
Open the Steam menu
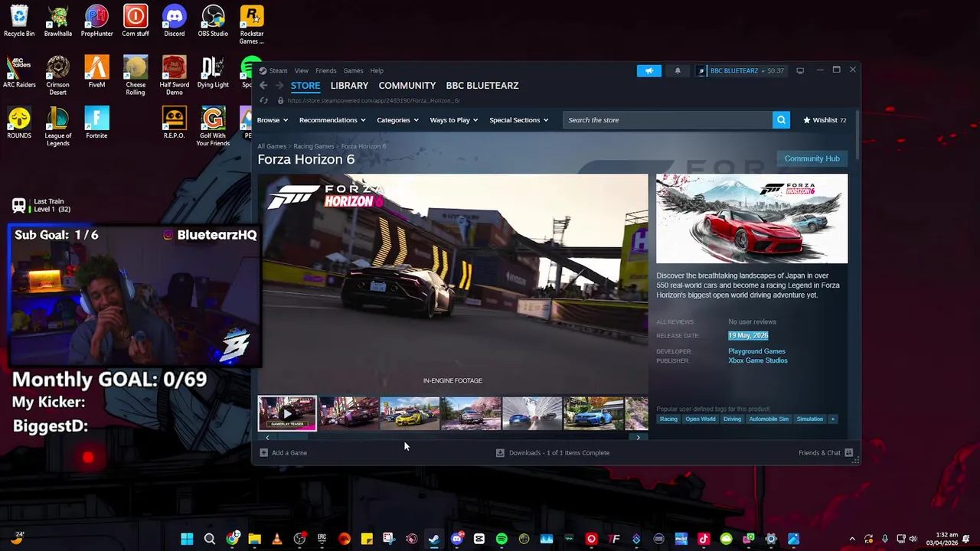click(x=278, y=70)
